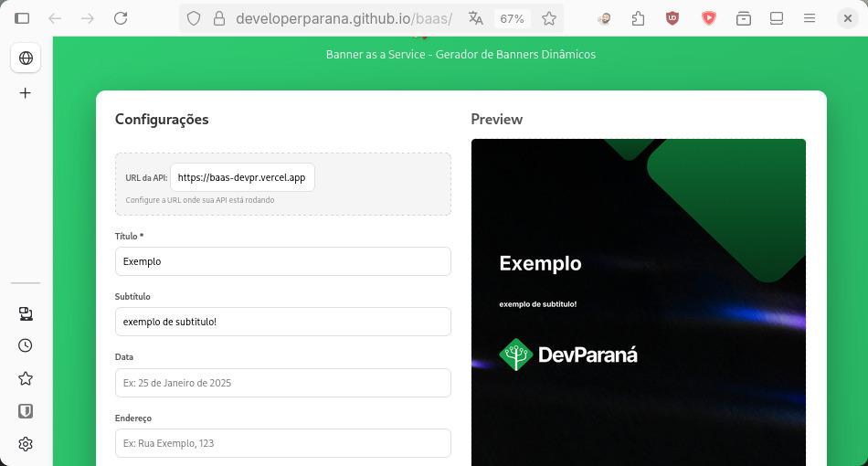
Task: Click the translate page icon
Action: pos(475,18)
